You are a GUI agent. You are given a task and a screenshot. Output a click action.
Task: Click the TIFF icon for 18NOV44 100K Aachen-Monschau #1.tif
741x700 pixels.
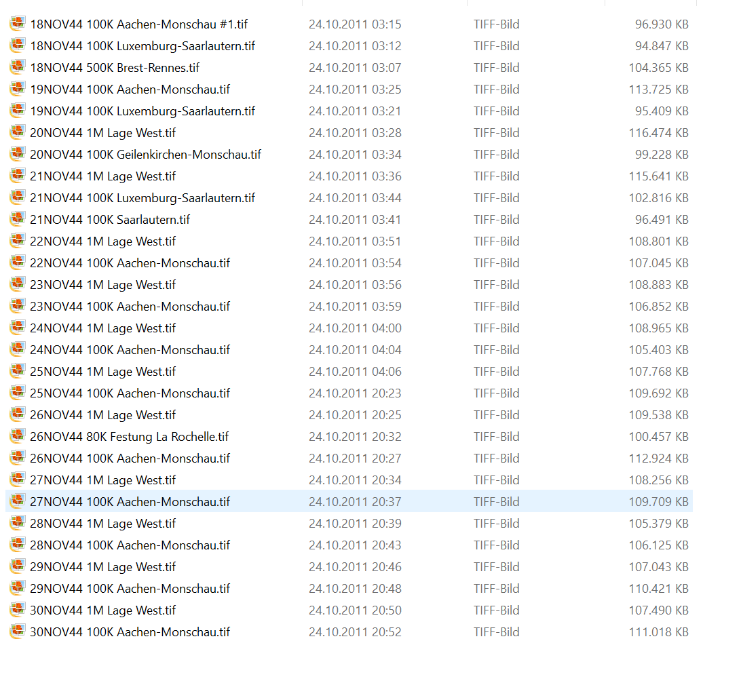tap(17, 24)
